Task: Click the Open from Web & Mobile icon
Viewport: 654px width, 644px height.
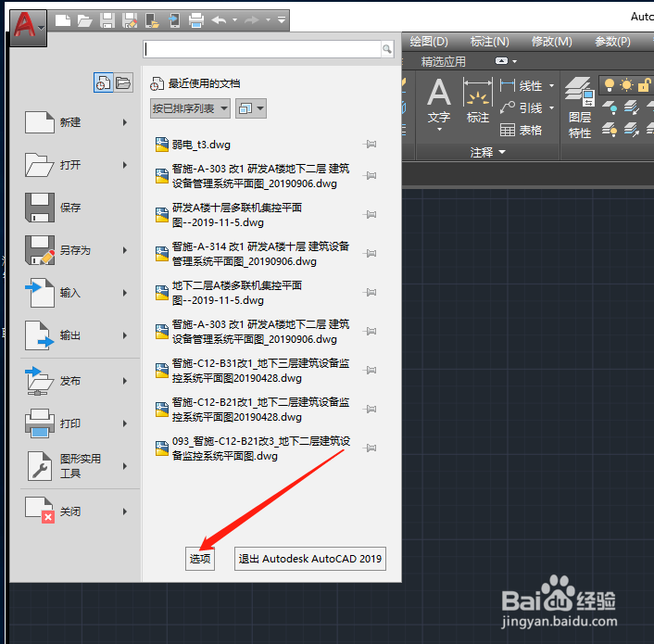Action: click(152, 20)
